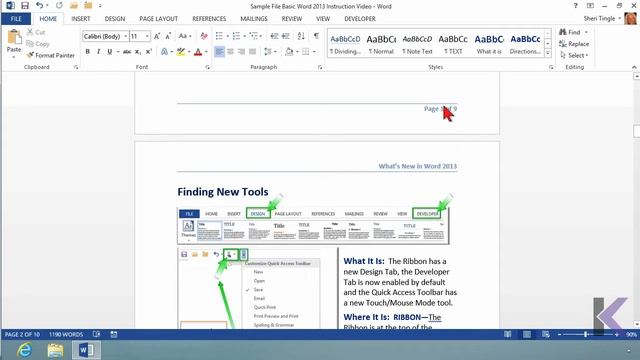Switch to Read Mode view

click(508, 334)
